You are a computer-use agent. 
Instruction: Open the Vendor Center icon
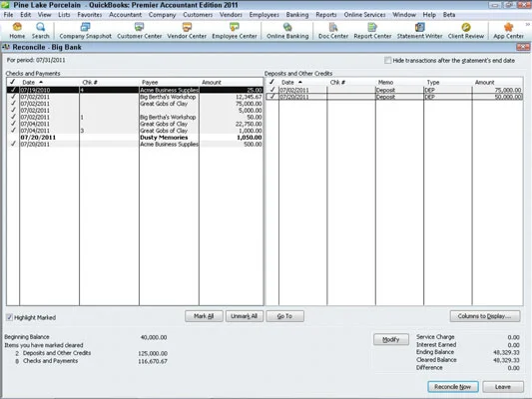(187, 31)
